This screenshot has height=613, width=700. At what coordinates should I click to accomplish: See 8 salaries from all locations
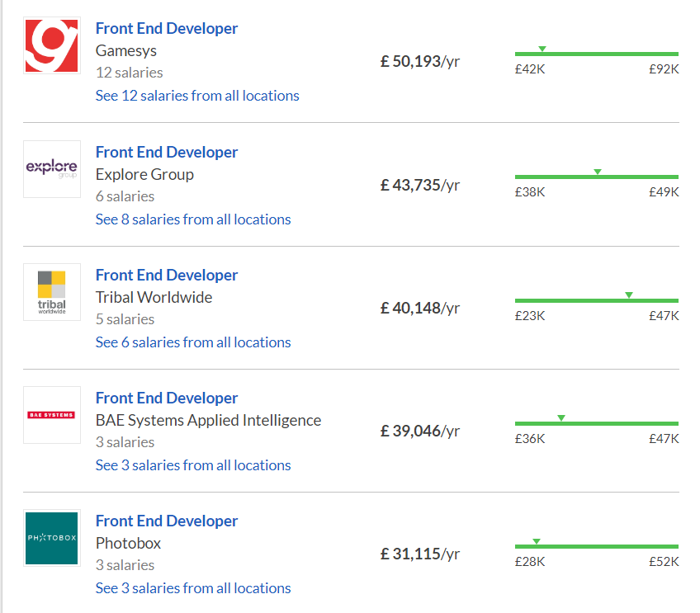(x=193, y=219)
